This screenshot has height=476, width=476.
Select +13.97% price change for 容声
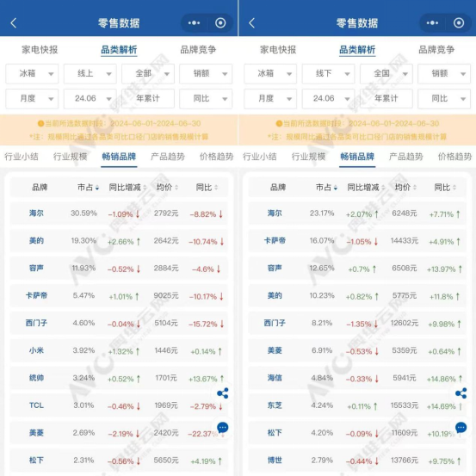pos(444,269)
